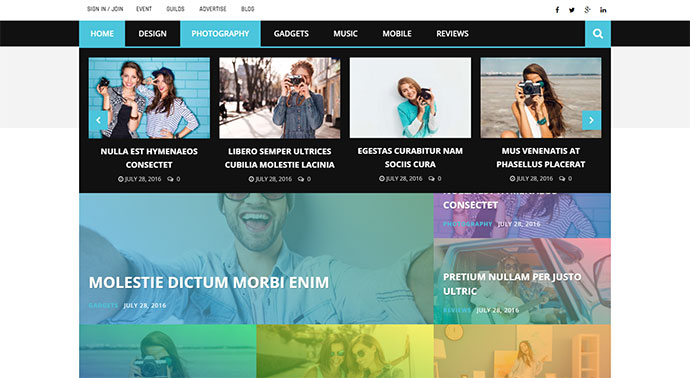The width and height of the screenshot is (690, 378).
Task: Click thumbnail of two girls with camera
Action: point(149,98)
